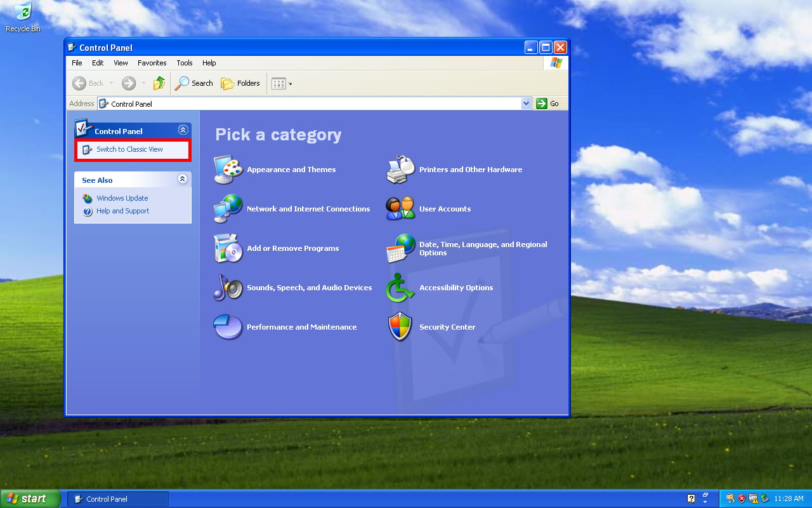Open the Accessibility Options wheelchair icon

(x=401, y=288)
